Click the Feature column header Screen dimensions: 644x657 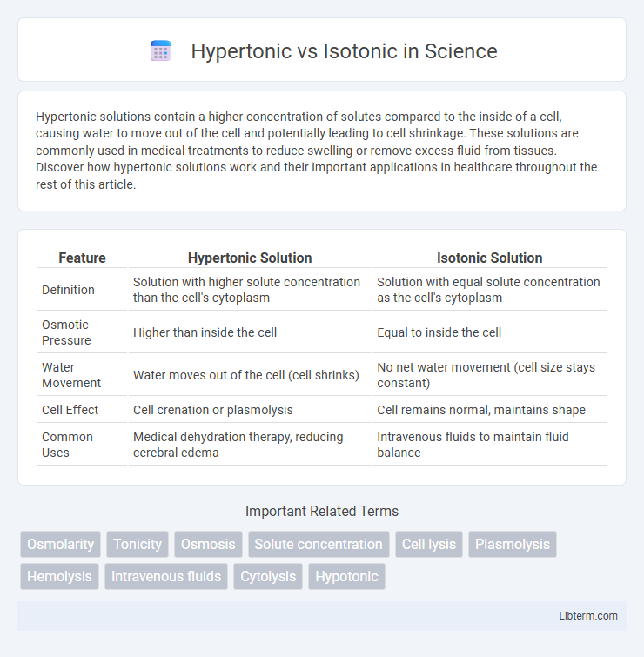coord(82,258)
